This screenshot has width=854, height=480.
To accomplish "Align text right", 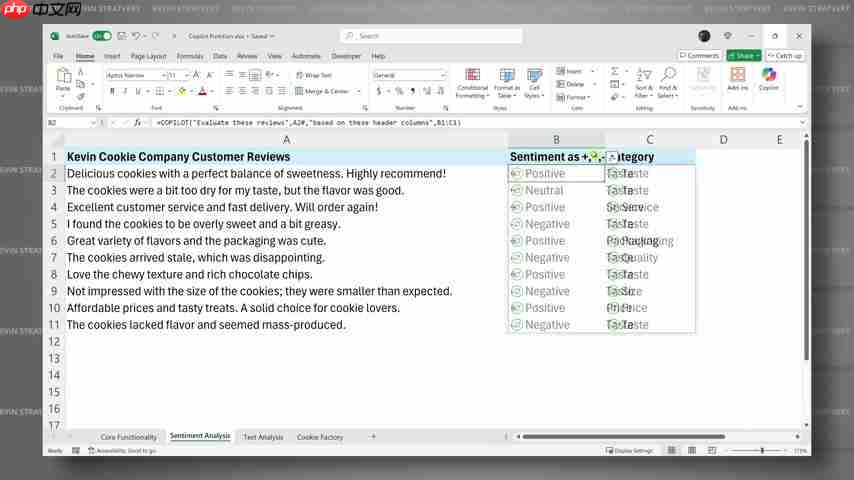I will [x=255, y=92].
